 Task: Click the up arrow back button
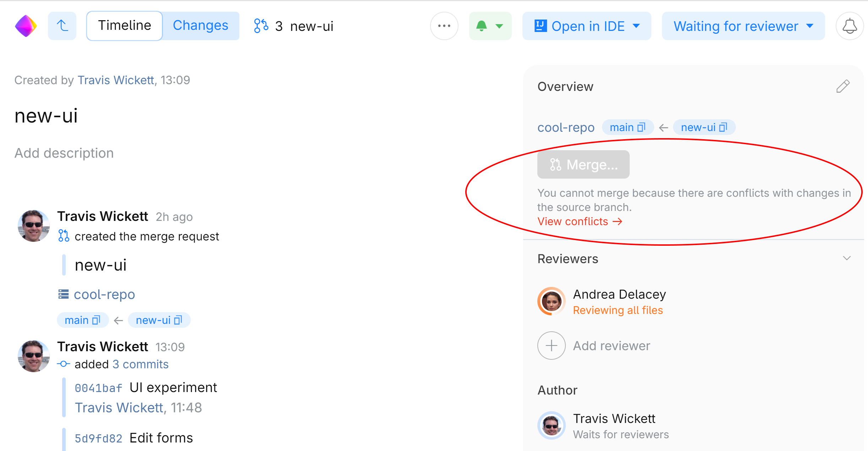pyautogui.click(x=62, y=26)
